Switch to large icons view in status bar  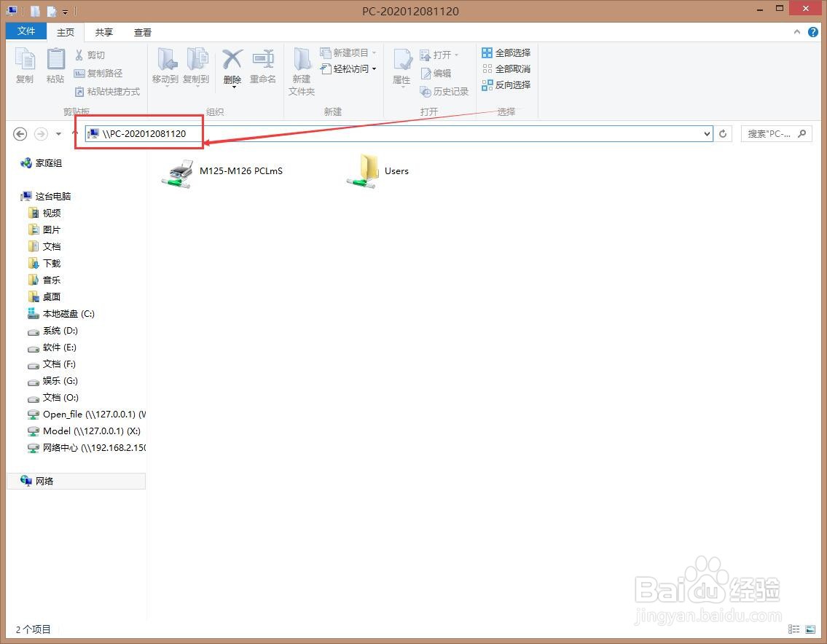pos(810,629)
